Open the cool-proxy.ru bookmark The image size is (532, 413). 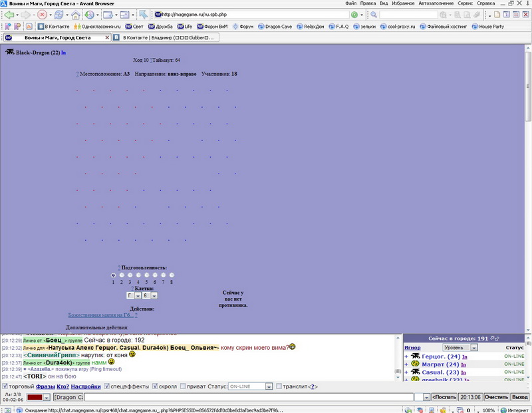398,27
